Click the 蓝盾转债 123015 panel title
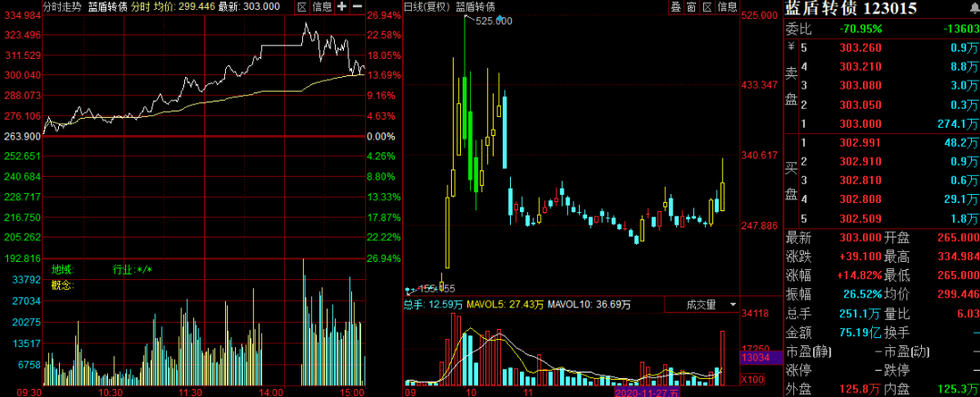 pyautogui.click(x=850, y=8)
